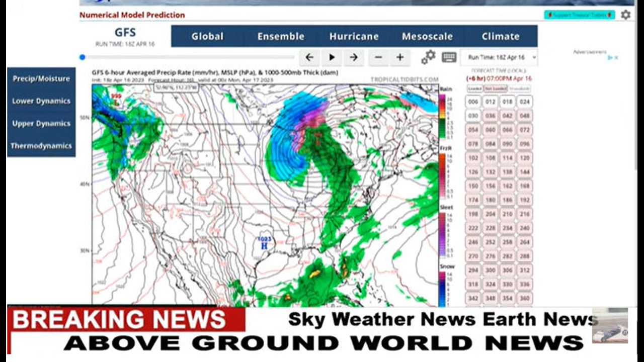Switch to the Hurricane tab

click(354, 36)
